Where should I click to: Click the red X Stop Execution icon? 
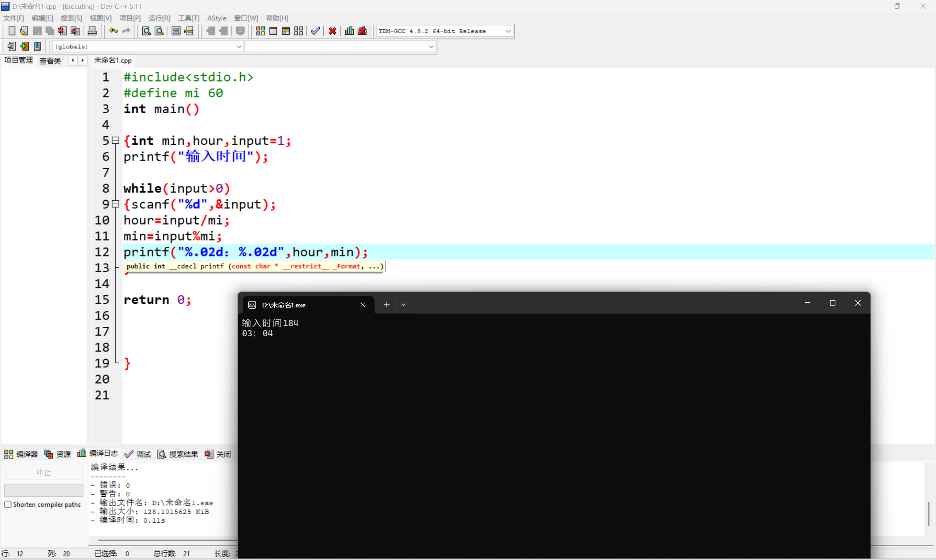click(332, 31)
